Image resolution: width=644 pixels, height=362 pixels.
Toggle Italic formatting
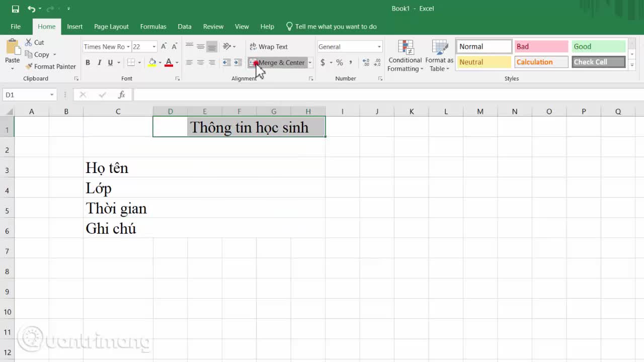pyautogui.click(x=99, y=62)
